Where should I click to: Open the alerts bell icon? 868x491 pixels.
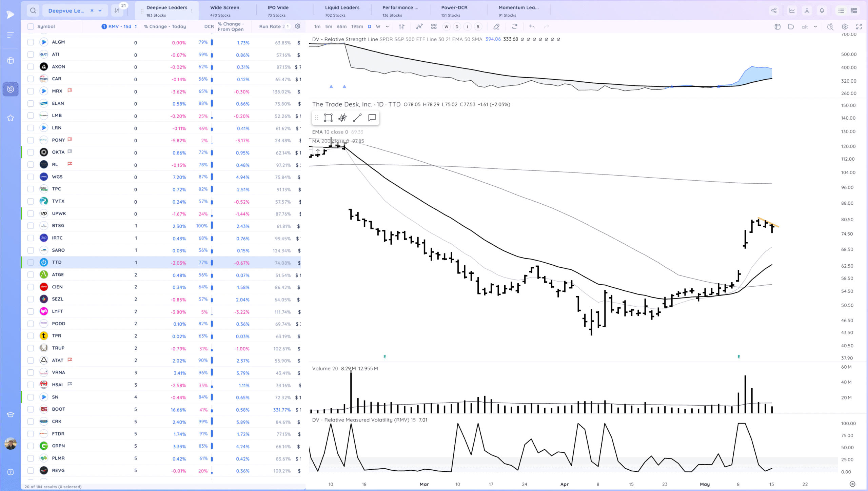tap(822, 11)
